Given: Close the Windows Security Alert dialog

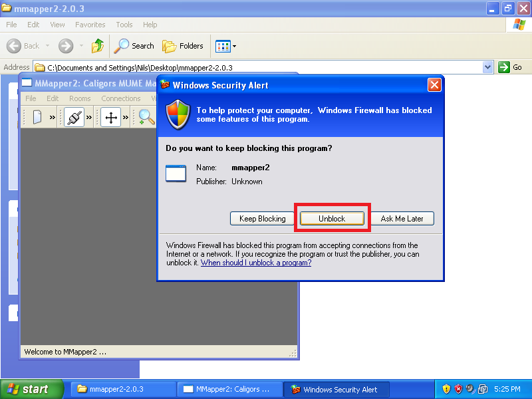Looking at the screenshot, I should pyautogui.click(x=434, y=85).
